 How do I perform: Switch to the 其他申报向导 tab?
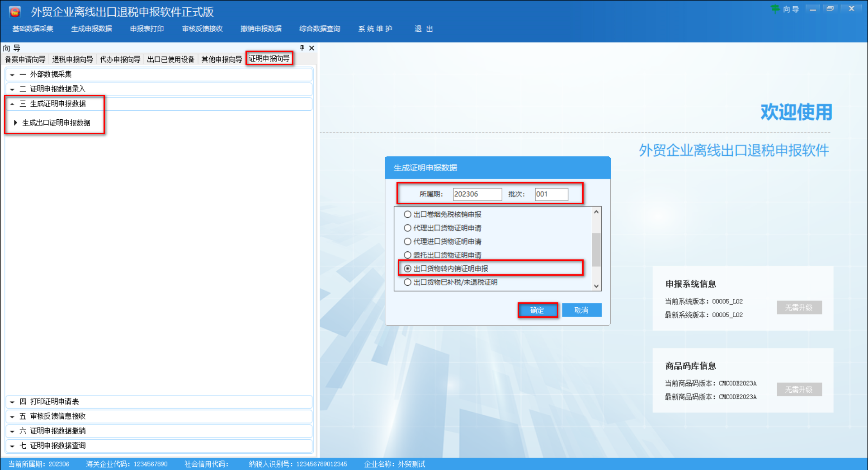(x=221, y=59)
